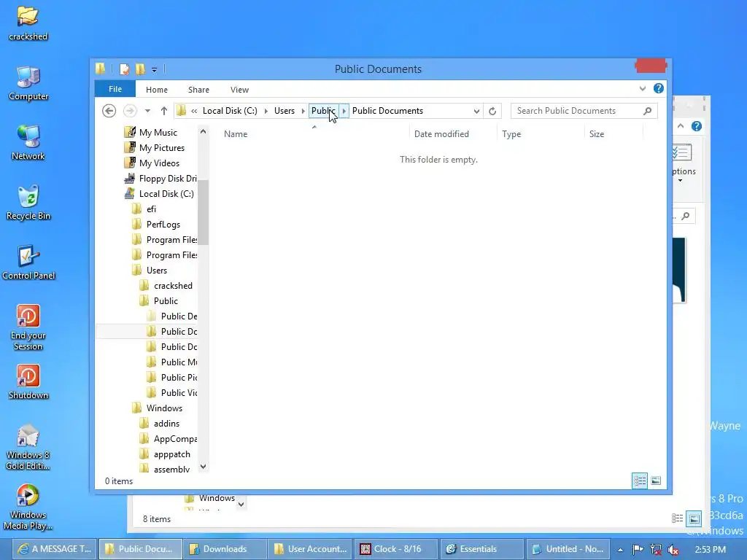Open the Network desktop icon
Image resolution: width=747 pixels, height=560 pixels.
click(x=28, y=143)
